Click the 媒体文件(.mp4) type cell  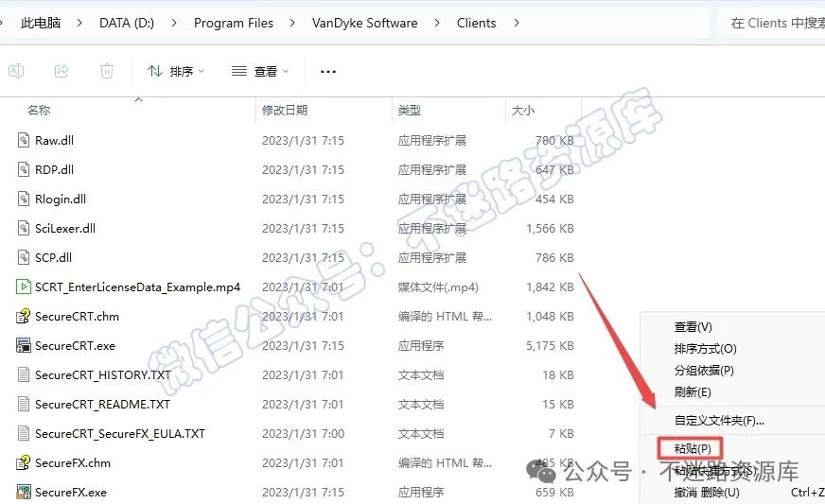[438, 287]
